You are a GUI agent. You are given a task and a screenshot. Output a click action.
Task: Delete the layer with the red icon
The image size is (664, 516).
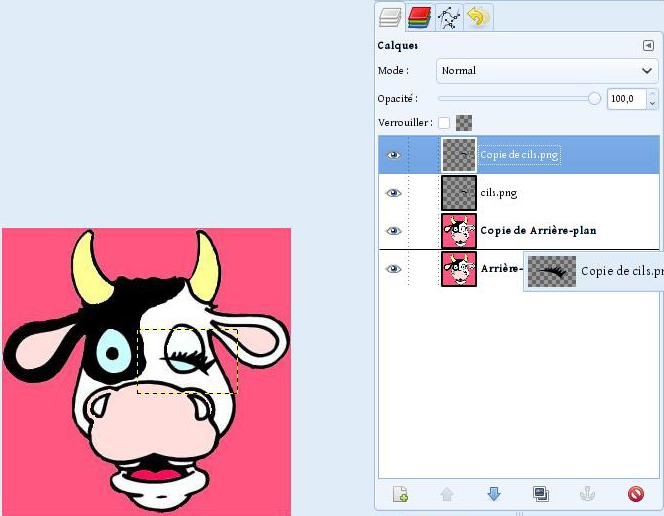click(x=636, y=494)
